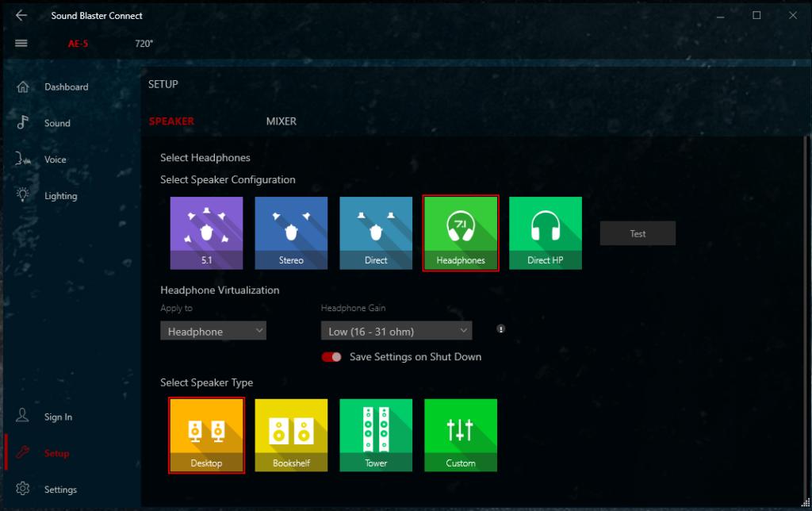The height and width of the screenshot is (511, 812).
Task: Toggle Save Settings on Shut Down
Action: 331,357
